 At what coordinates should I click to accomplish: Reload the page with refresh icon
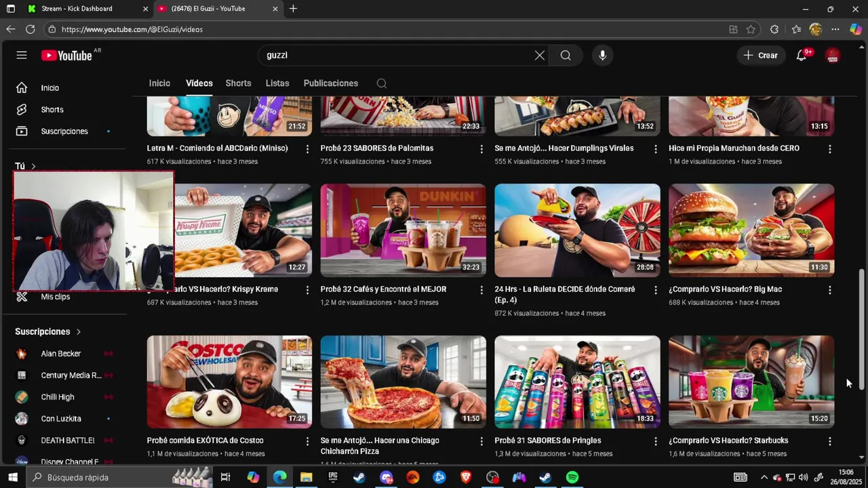tap(30, 29)
